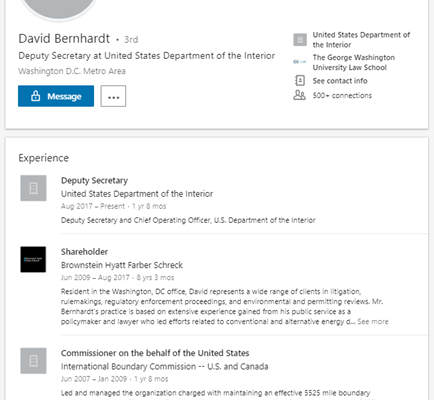Click the profile photo avatar
Screen dimensions: 434x400
(x=59, y=8)
